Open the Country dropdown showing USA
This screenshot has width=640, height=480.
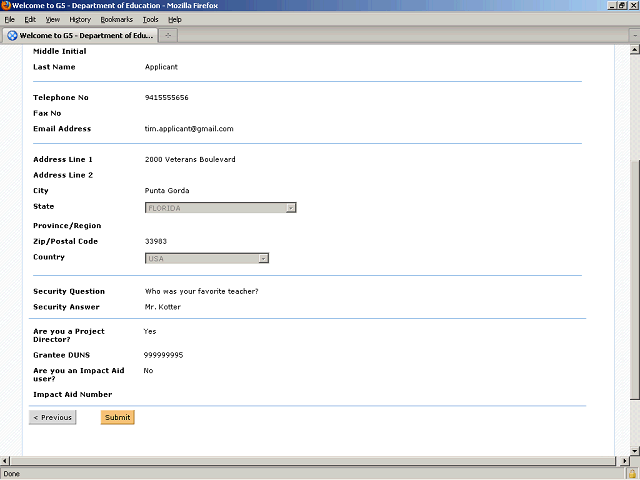[207, 258]
